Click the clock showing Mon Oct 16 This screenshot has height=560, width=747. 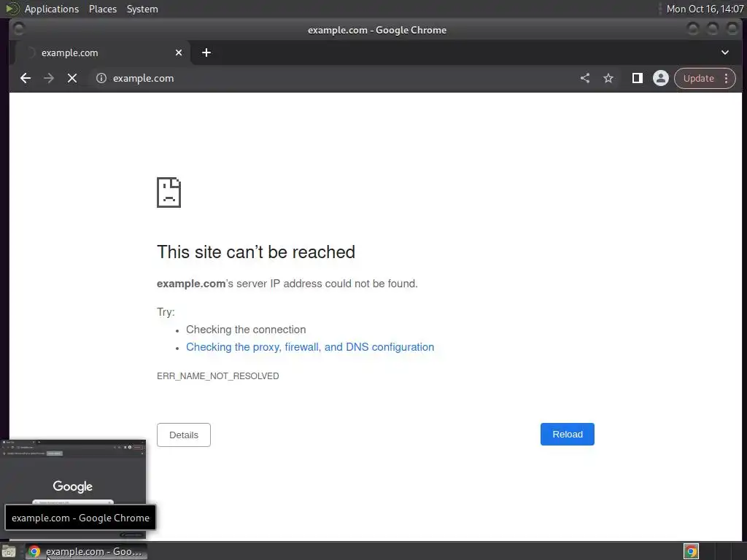pos(705,9)
